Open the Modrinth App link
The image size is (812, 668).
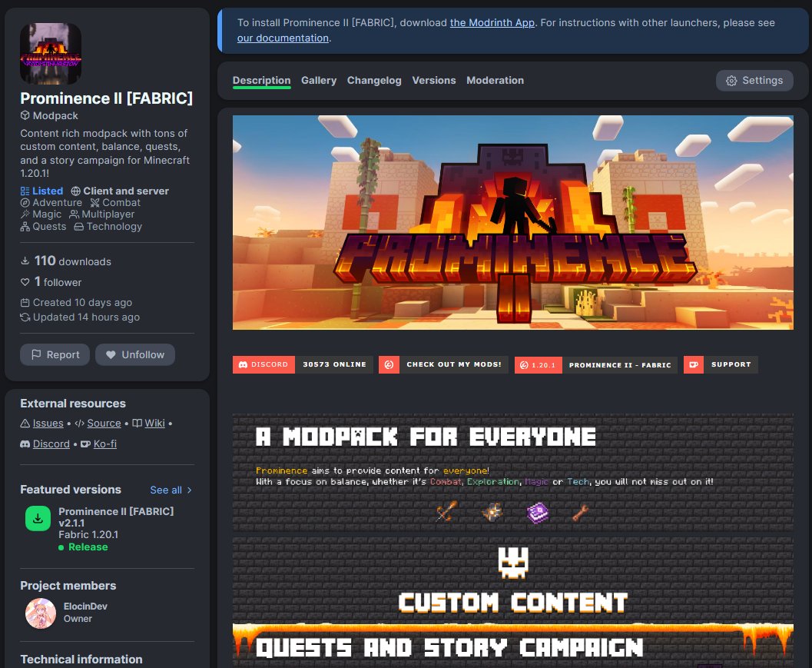492,23
